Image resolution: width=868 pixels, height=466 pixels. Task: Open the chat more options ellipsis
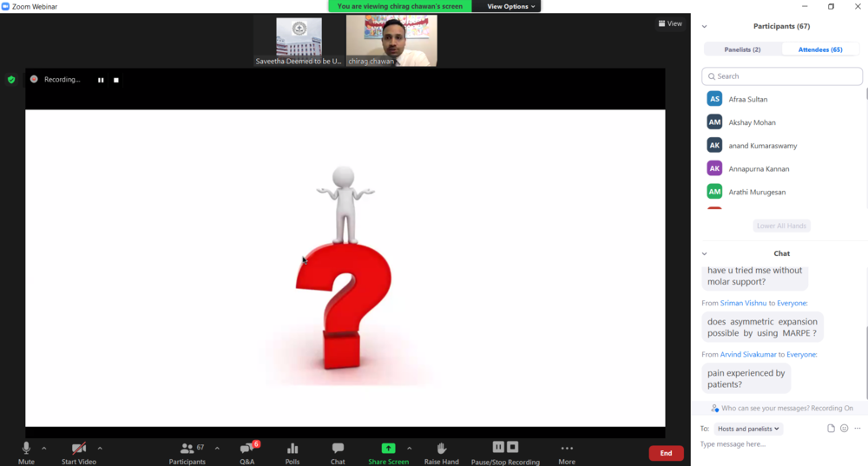858,429
